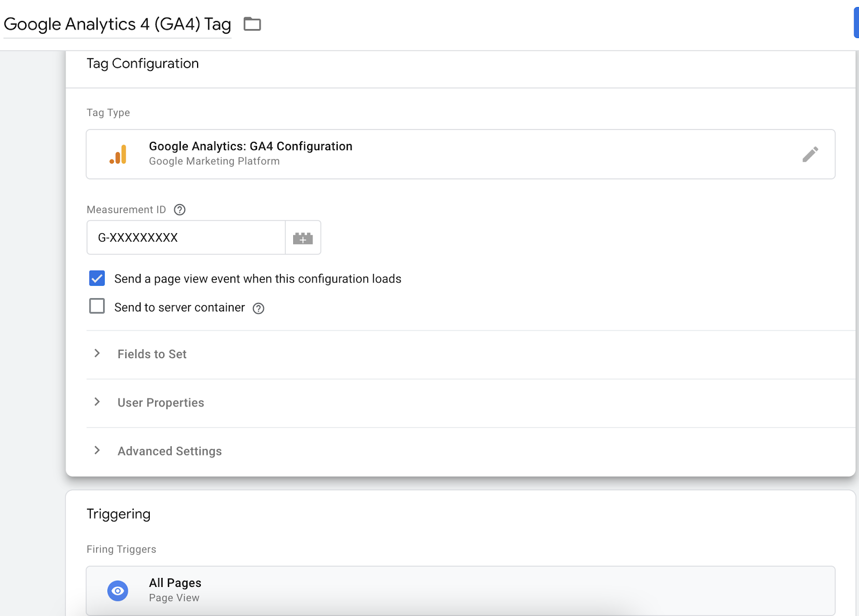Open help for Measurement ID
This screenshot has height=616, width=859.
point(180,210)
